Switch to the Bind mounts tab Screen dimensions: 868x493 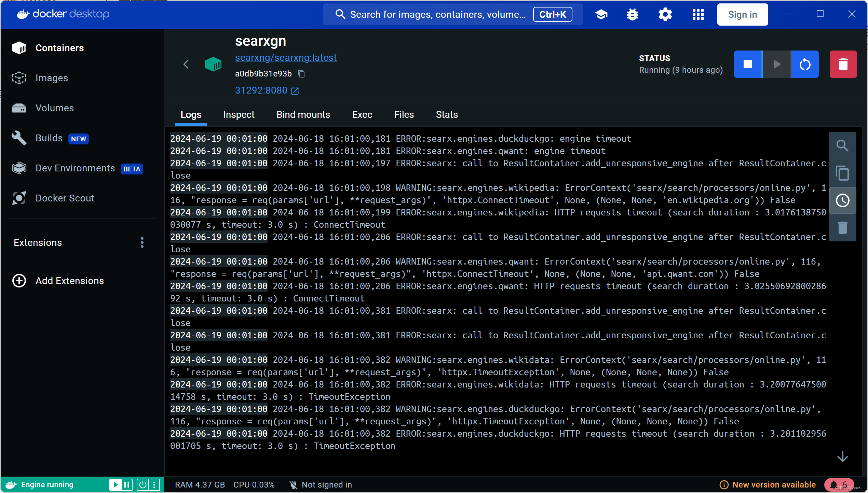[303, 115]
